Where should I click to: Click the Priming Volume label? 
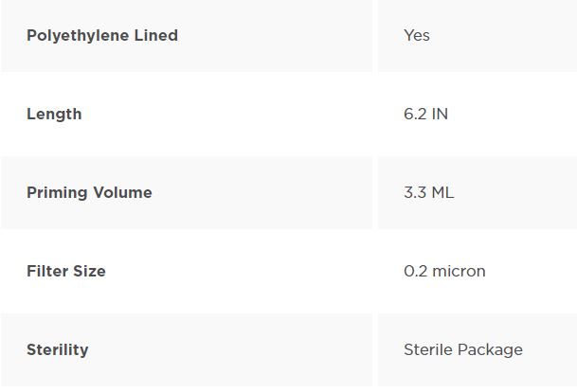89,193
